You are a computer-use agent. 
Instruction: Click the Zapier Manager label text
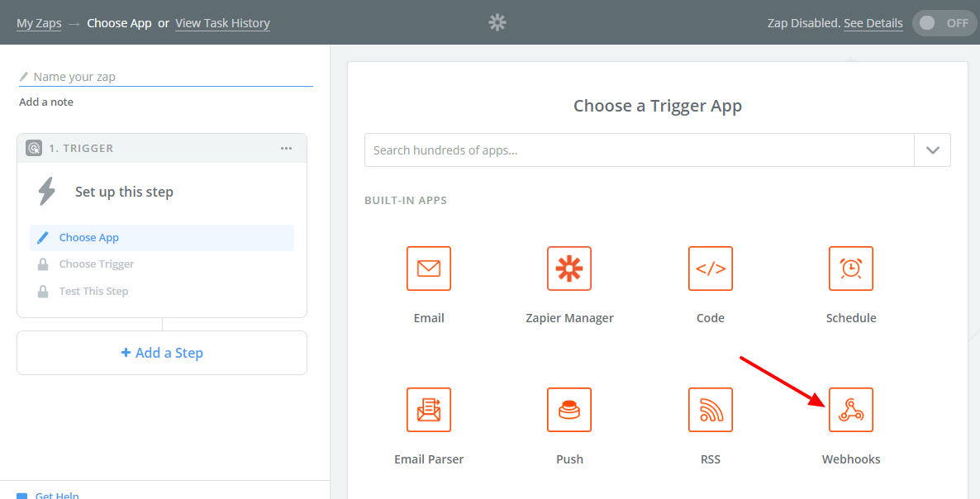pos(569,318)
